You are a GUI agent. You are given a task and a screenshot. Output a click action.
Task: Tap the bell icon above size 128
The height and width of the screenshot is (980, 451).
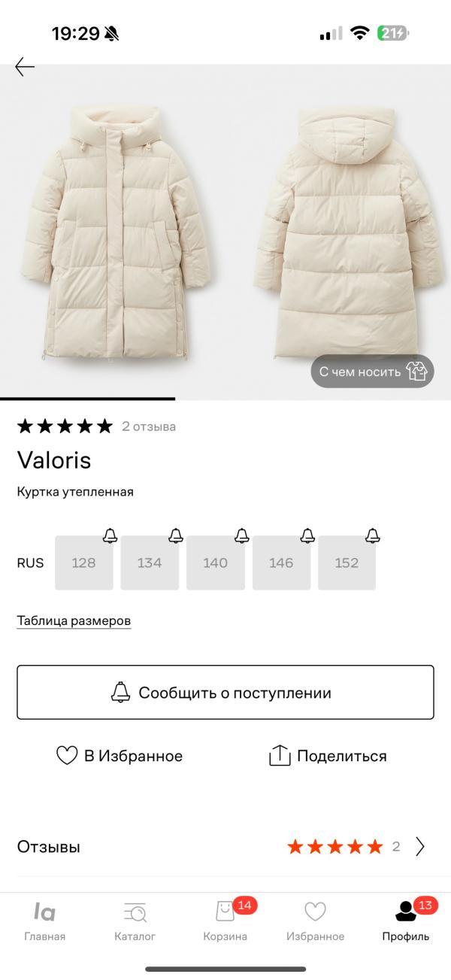110,536
